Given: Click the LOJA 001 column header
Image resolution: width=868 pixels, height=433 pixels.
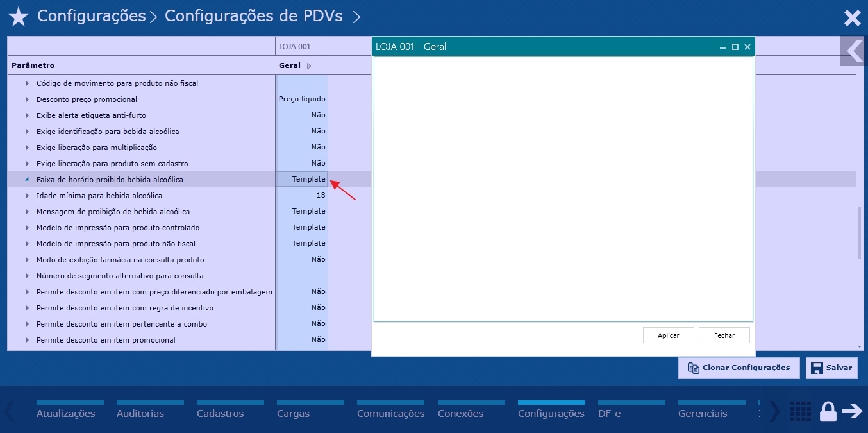Looking at the screenshot, I should [302, 47].
